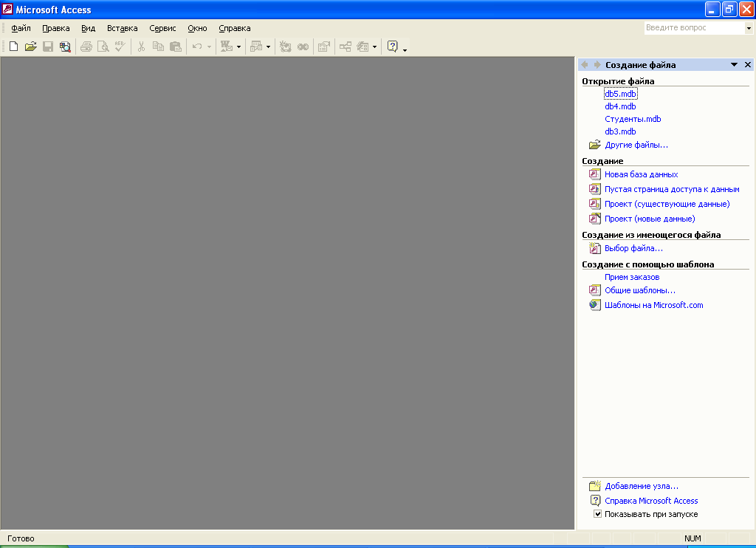Click the Print toolbar icon
756x548 pixels.
point(86,47)
